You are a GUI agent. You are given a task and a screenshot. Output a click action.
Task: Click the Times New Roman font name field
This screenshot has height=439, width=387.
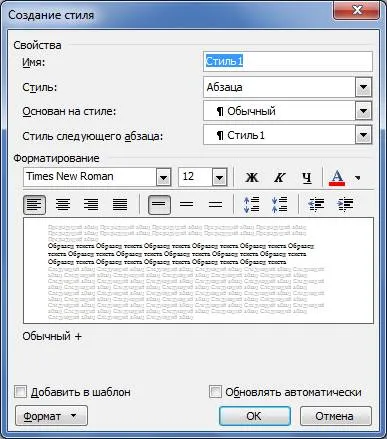90,177
